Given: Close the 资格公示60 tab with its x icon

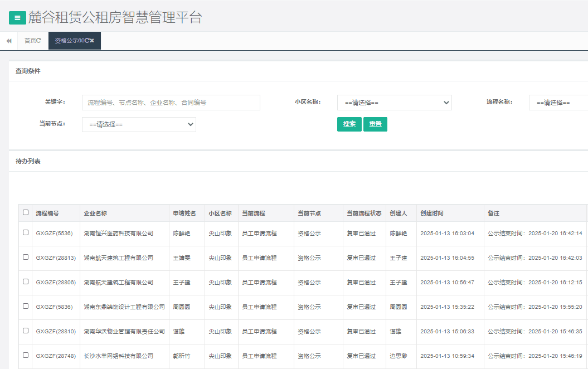Looking at the screenshot, I should point(93,40).
